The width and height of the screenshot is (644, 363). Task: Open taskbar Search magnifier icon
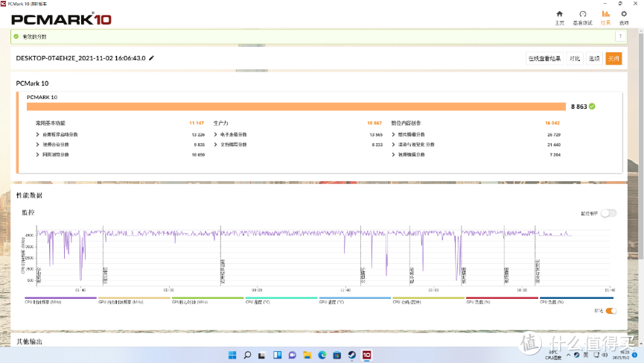(247, 355)
